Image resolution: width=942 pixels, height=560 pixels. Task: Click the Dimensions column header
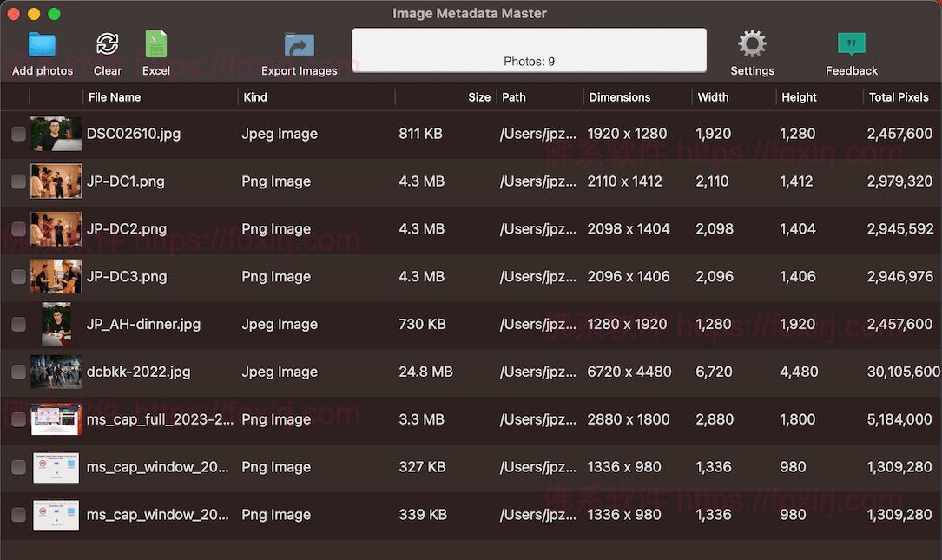click(619, 97)
